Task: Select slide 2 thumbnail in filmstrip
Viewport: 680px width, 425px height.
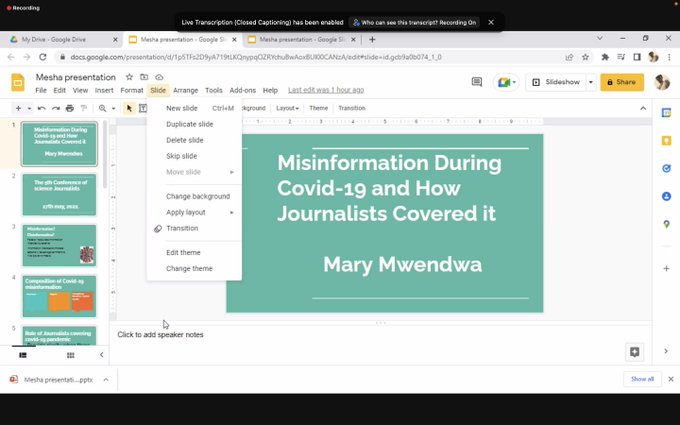Action: click(x=59, y=195)
